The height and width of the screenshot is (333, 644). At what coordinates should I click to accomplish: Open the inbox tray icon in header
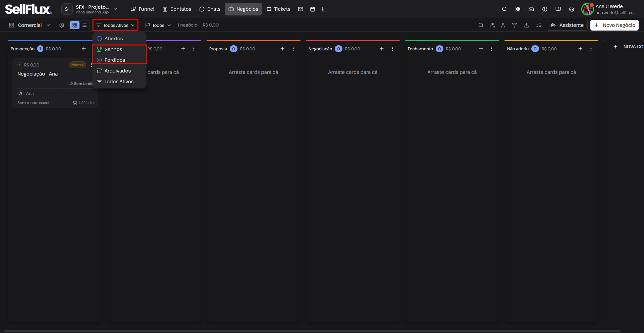tap(531, 9)
